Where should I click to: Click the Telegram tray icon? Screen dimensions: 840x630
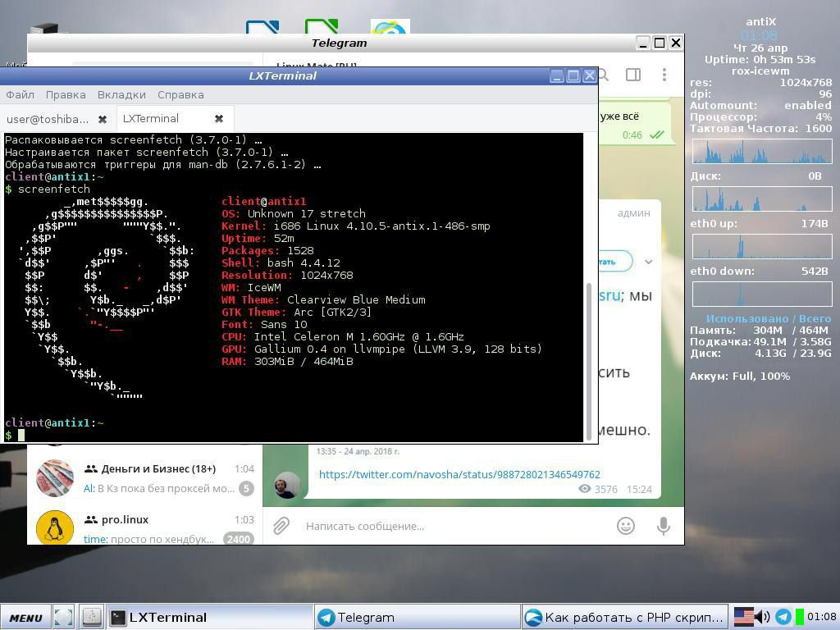coord(783,617)
